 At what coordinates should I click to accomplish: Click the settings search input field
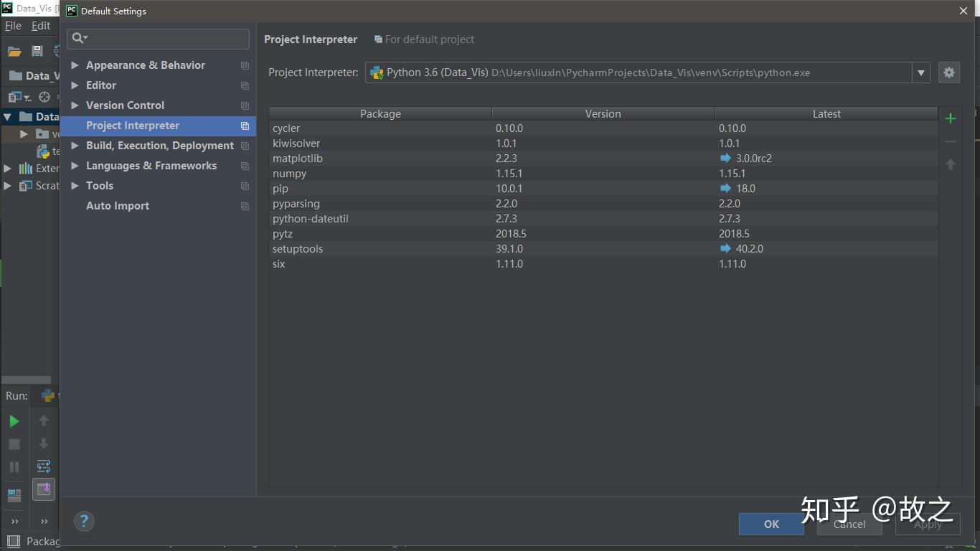165,38
